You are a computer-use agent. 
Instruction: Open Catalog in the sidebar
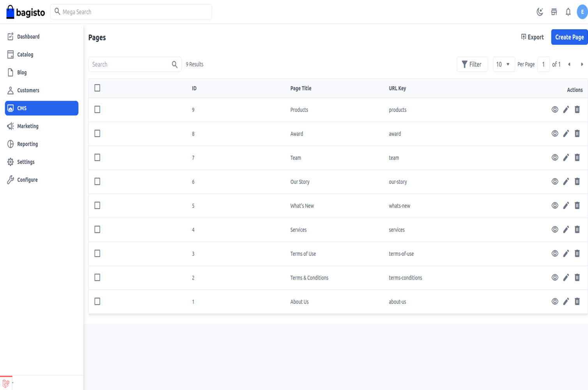click(x=25, y=55)
